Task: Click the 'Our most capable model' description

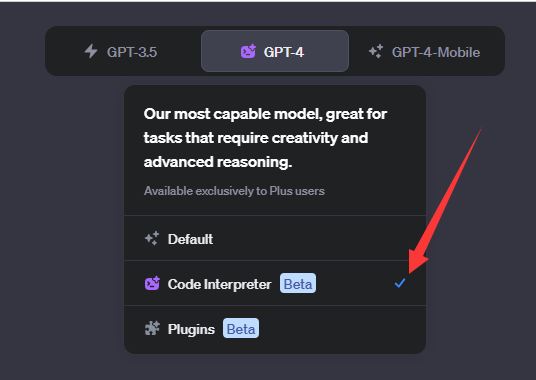Action: pos(265,138)
